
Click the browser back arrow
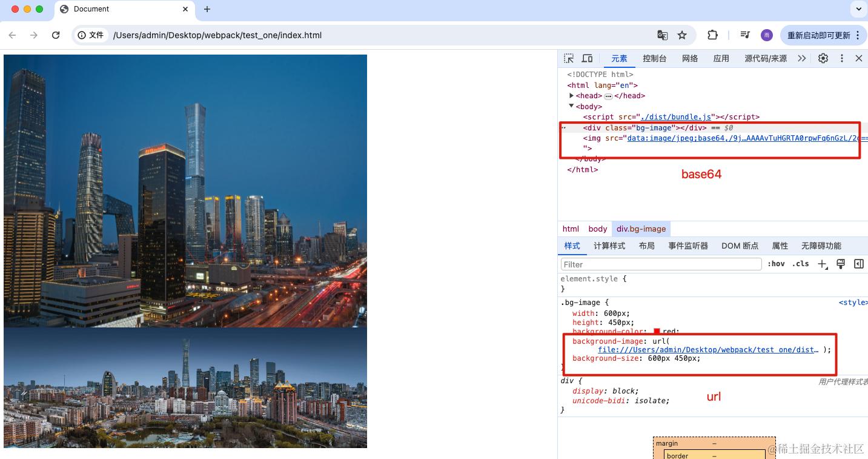point(12,35)
